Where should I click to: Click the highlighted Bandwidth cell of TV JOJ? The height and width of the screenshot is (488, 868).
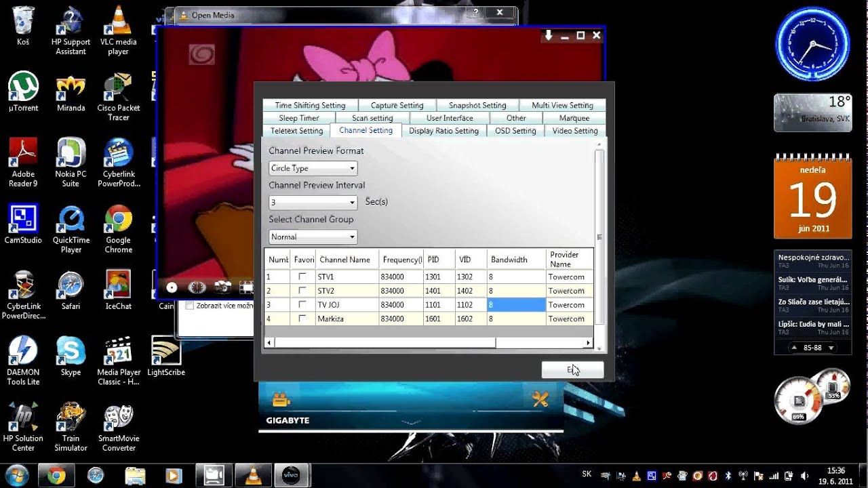click(516, 305)
